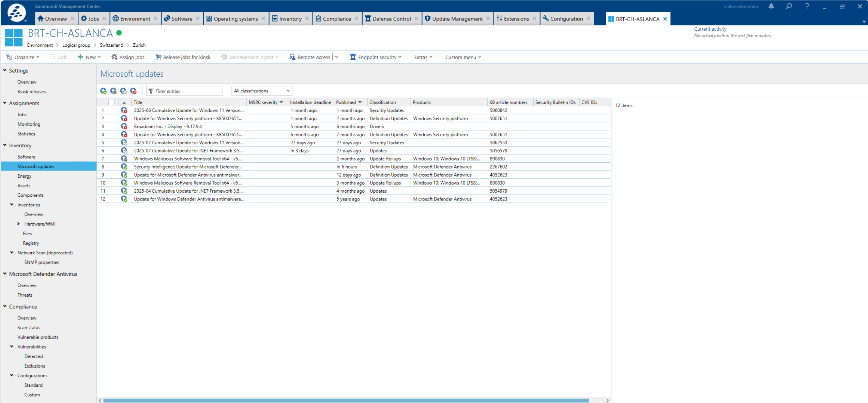
Task: Click the clock pending update filter icon
Action: pos(123,91)
